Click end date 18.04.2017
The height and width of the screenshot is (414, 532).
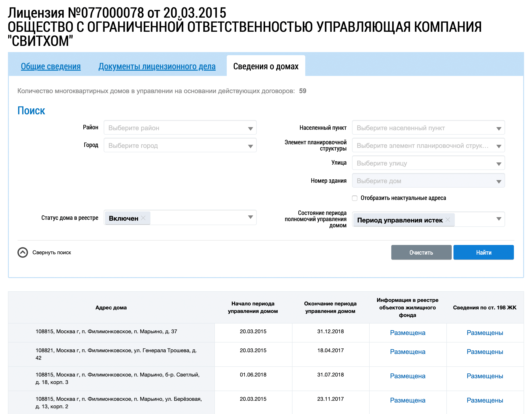(x=330, y=350)
